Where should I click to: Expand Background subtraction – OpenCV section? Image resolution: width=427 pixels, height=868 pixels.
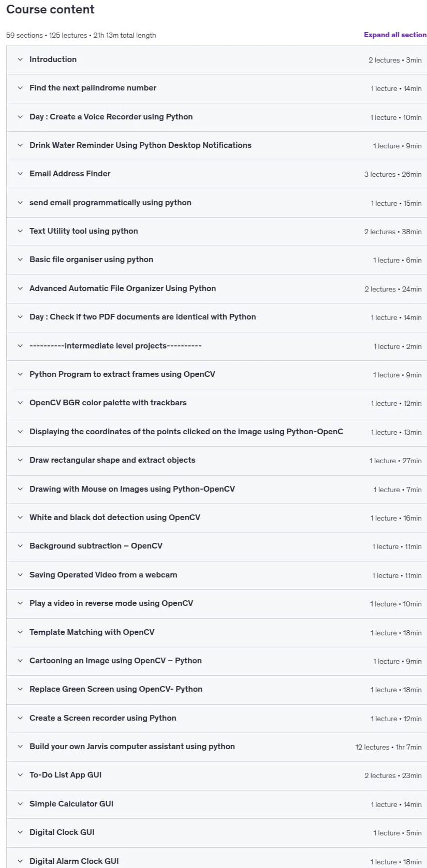pos(216,546)
